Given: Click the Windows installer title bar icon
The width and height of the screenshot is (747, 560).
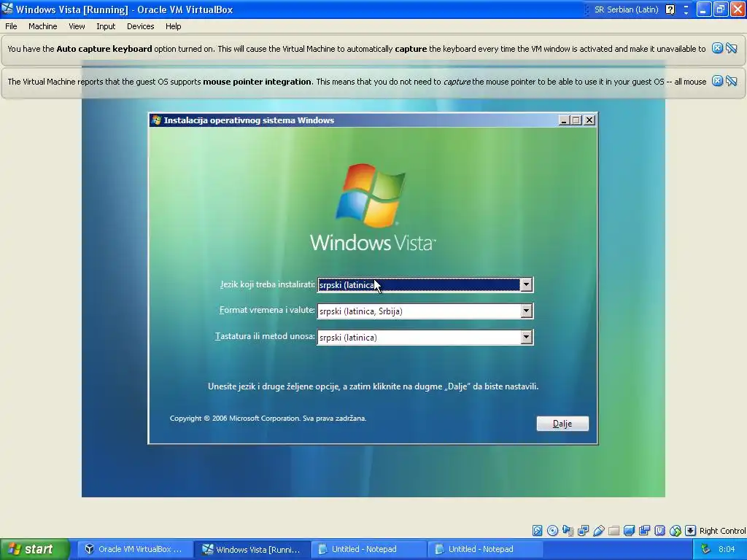Looking at the screenshot, I should 156,120.
